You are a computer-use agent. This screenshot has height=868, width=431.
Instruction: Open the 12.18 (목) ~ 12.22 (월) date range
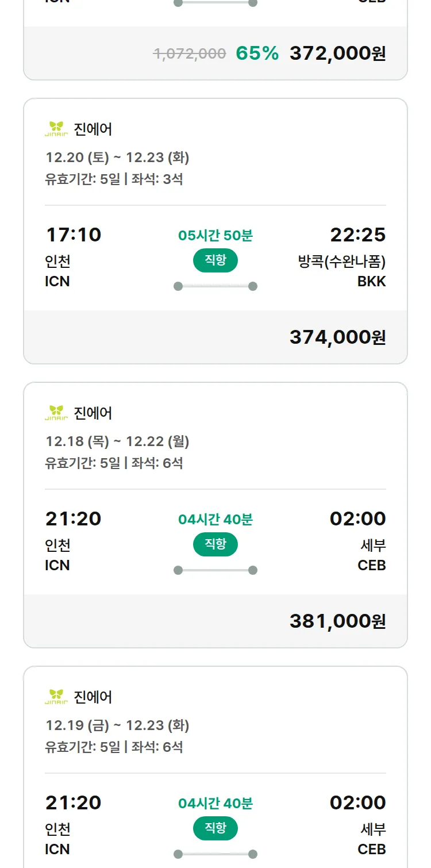[117, 441]
